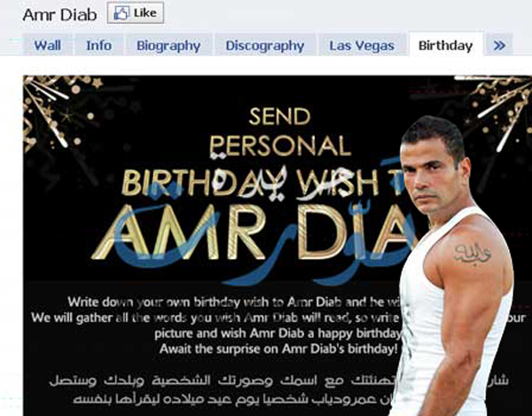Click the Arabic instructions paragraph at bottom
532x416 pixels.
coord(278,389)
